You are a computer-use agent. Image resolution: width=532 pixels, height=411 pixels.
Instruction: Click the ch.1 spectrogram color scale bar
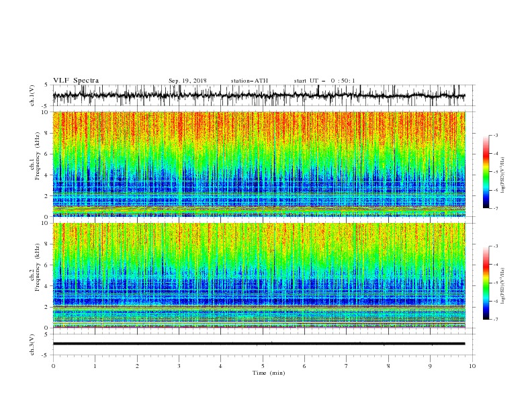coord(486,172)
